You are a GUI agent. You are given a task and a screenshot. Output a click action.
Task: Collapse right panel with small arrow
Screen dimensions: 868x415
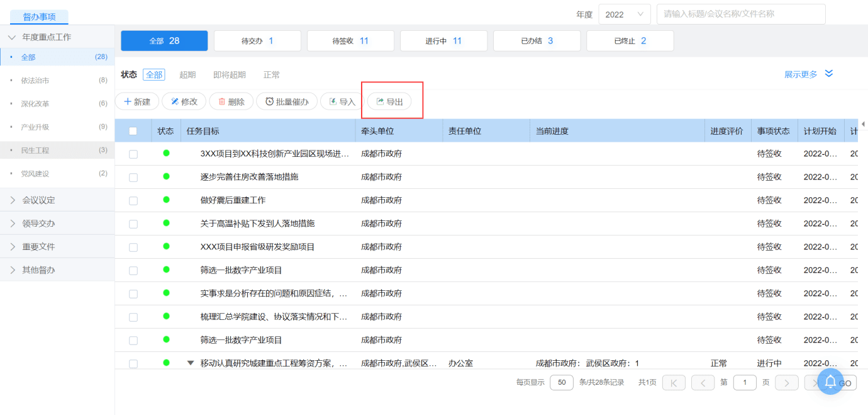[863, 123]
